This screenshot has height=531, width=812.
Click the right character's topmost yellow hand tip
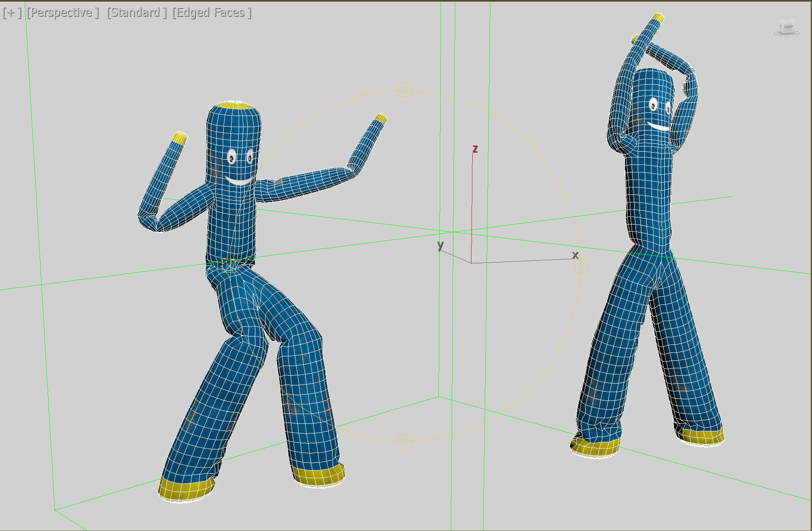[658, 18]
